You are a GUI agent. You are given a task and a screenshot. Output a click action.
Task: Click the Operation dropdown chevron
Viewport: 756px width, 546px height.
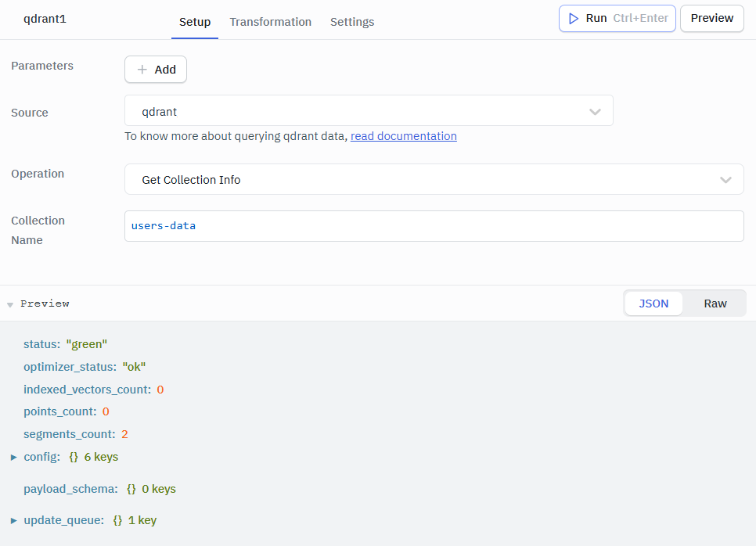725,180
